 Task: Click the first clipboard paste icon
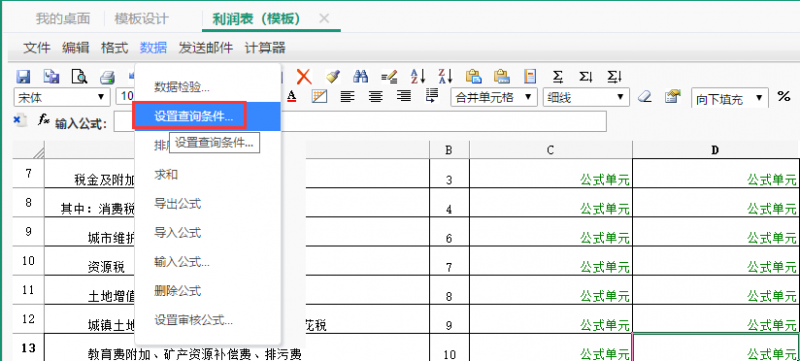pos(474,77)
